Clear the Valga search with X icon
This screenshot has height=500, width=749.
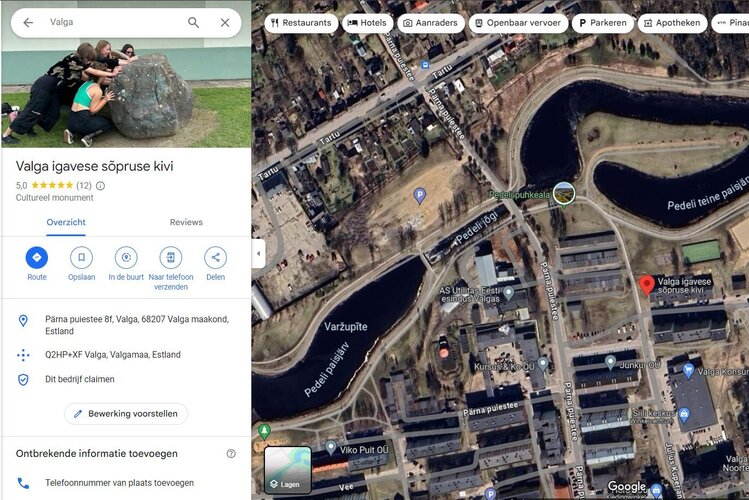pos(225,22)
